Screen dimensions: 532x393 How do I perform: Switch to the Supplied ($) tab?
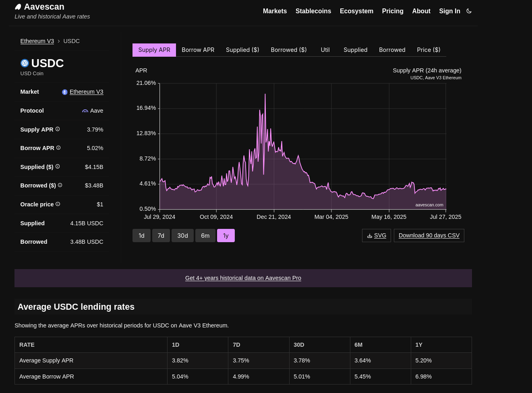pyautogui.click(x=242, y=50)
